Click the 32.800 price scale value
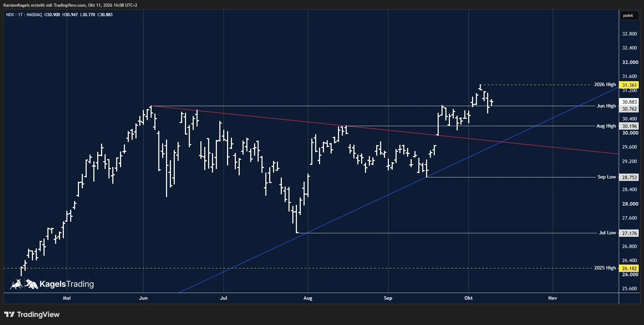The height and width of the screenshot is (325, 644). pyautogui.click(x=629, y=34)
